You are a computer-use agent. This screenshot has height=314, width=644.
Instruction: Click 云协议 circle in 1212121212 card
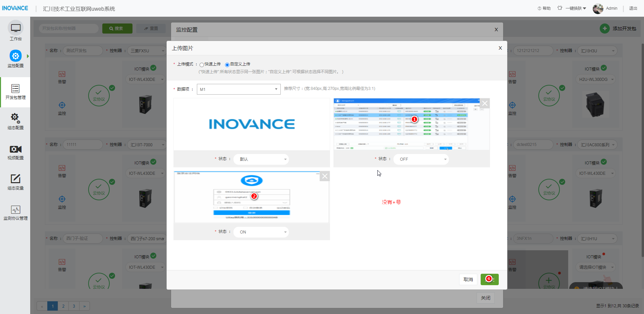click(549, 96)
